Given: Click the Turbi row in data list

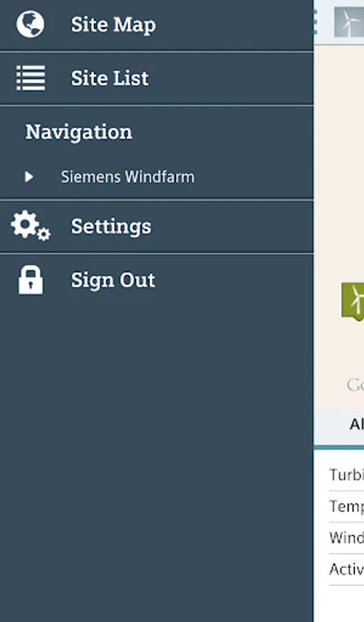Looking at the screenshot, I should 347,474.
